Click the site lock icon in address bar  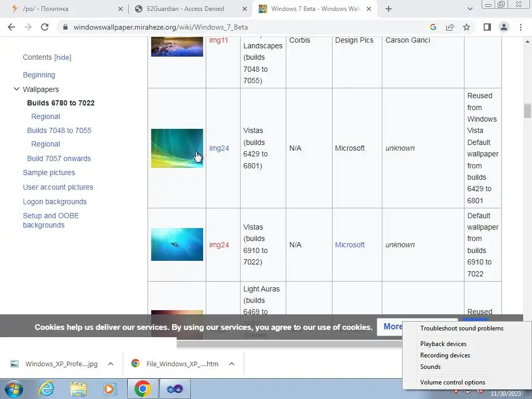click(x=65, y=27)
